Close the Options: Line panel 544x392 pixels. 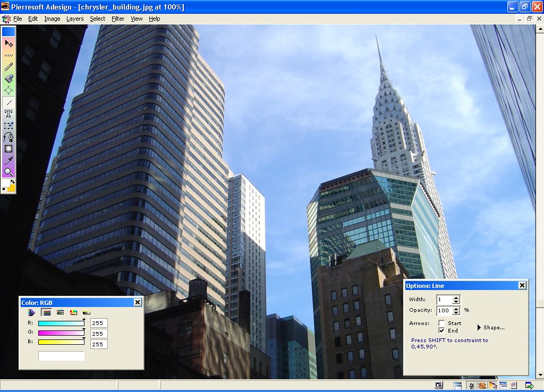522,285
